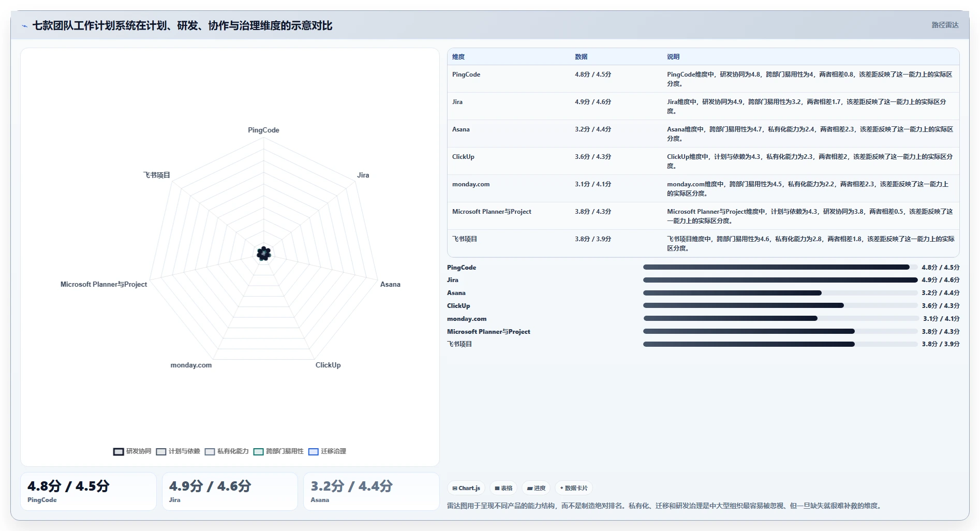This screenshot has height=531, width=980.
Task: Click the 数据卡片 tag chip
Action: tap(574, 488)
